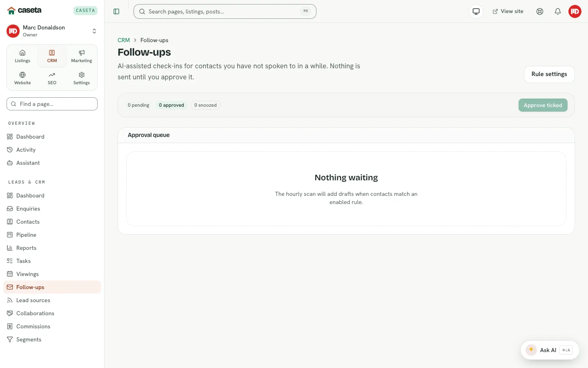This screenshot has width=588, height=368.
Task: Filter by 0 approved
Action: [171, 105]
